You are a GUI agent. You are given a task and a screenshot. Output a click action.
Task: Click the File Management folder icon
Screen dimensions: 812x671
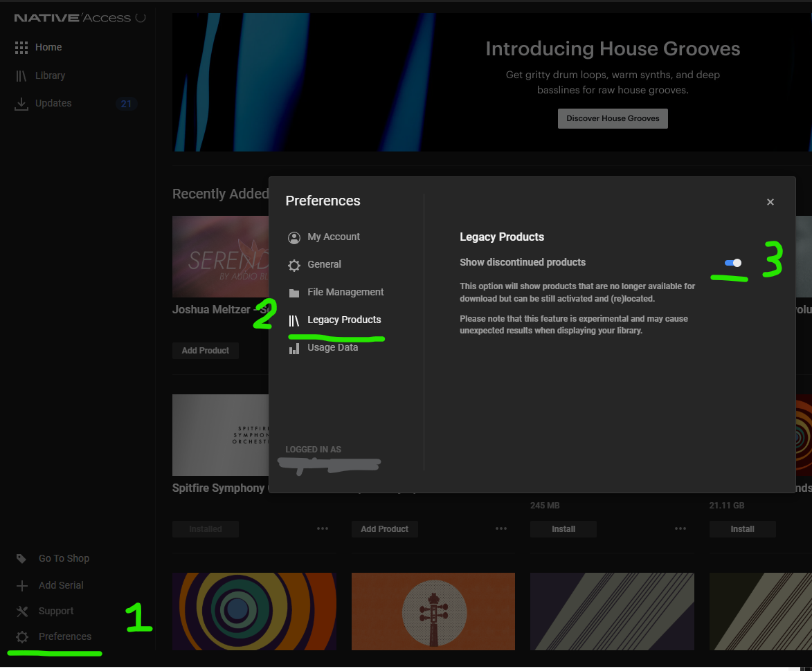pos(294,293)
